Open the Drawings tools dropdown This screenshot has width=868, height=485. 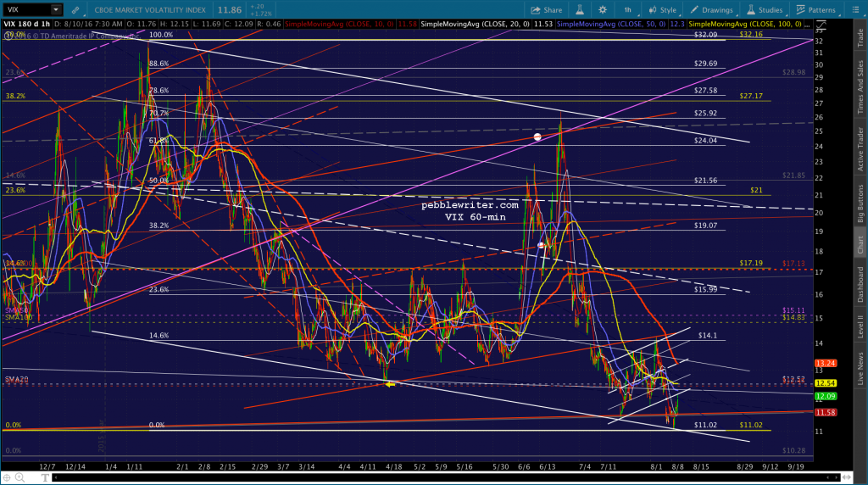click(712, 10)
